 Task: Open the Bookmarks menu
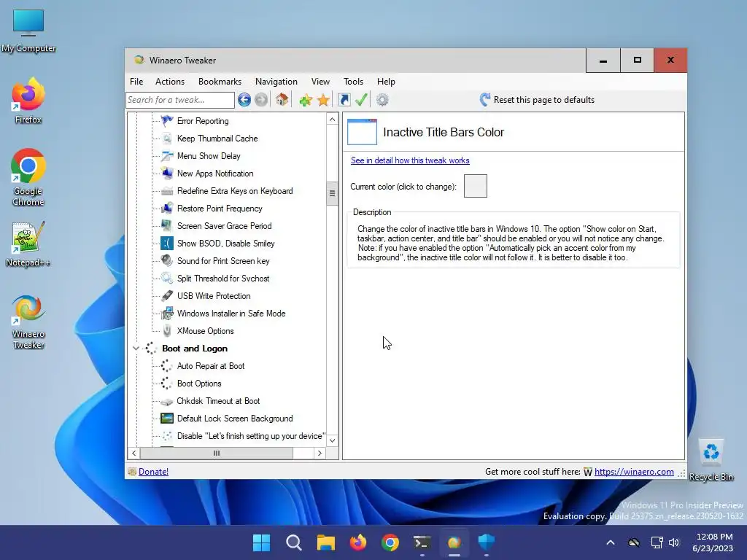(220, 82)
